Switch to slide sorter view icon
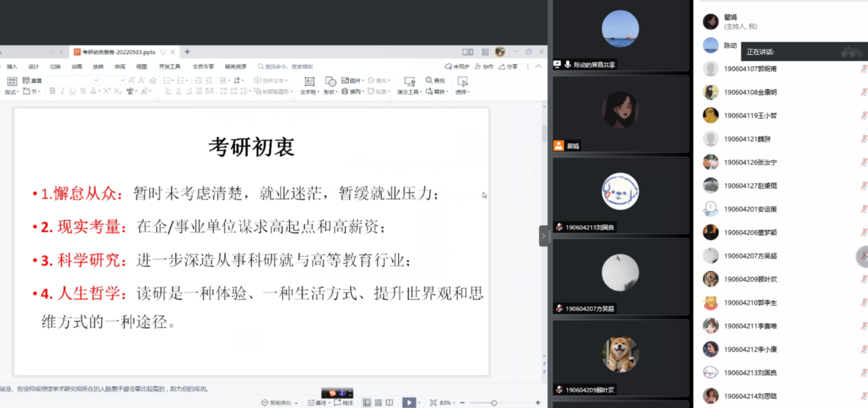 [x=378, y=403]
